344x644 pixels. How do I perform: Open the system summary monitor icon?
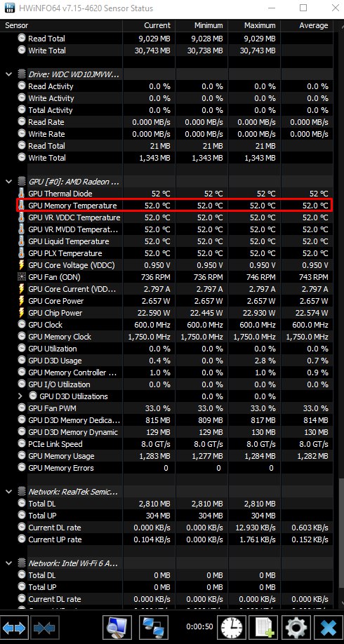pos(117,627)
